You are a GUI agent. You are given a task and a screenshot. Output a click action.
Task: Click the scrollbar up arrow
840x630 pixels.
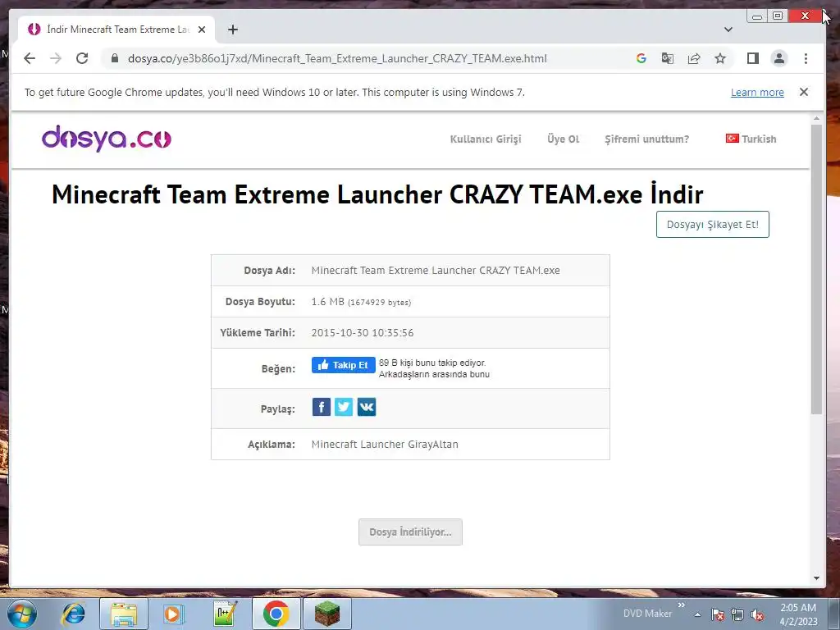pyautogui.click(x=816, y=118)
